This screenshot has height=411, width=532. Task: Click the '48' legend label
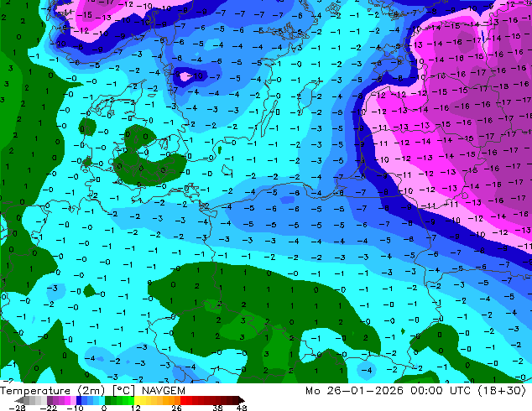[242, 408]
